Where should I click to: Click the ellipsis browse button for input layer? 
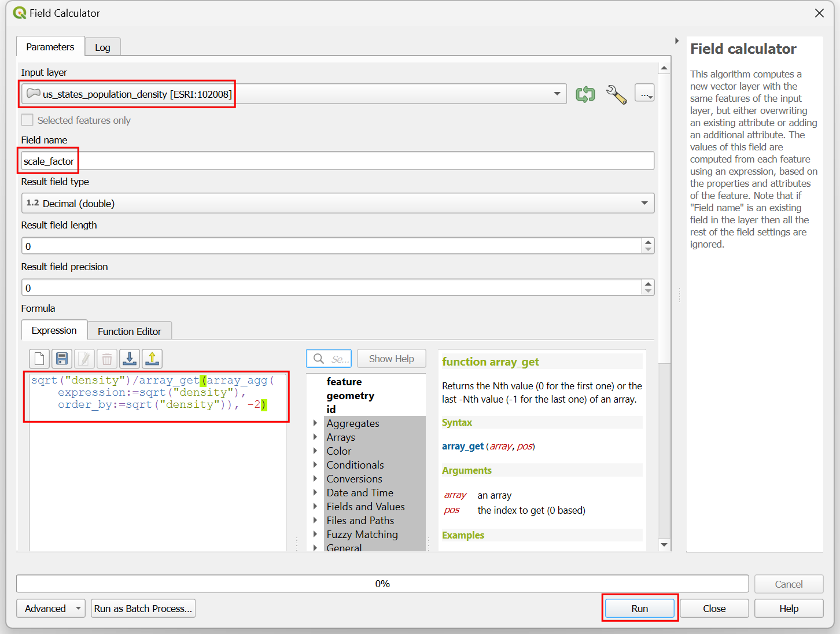pos(644,94)
